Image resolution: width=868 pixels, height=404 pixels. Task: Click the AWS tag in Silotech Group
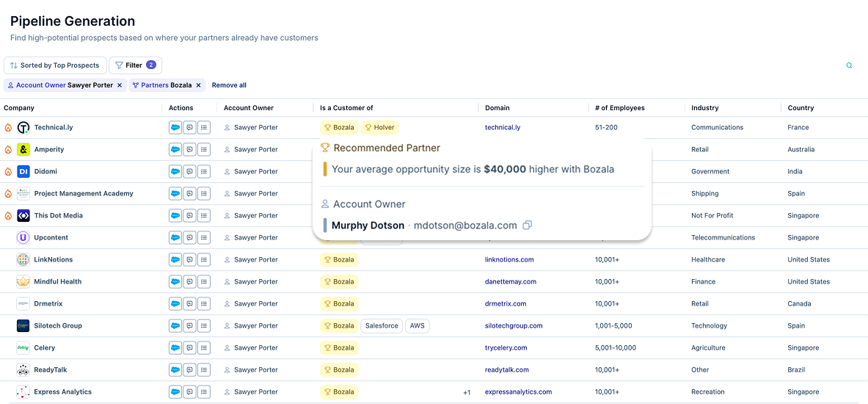coord(417,326)
